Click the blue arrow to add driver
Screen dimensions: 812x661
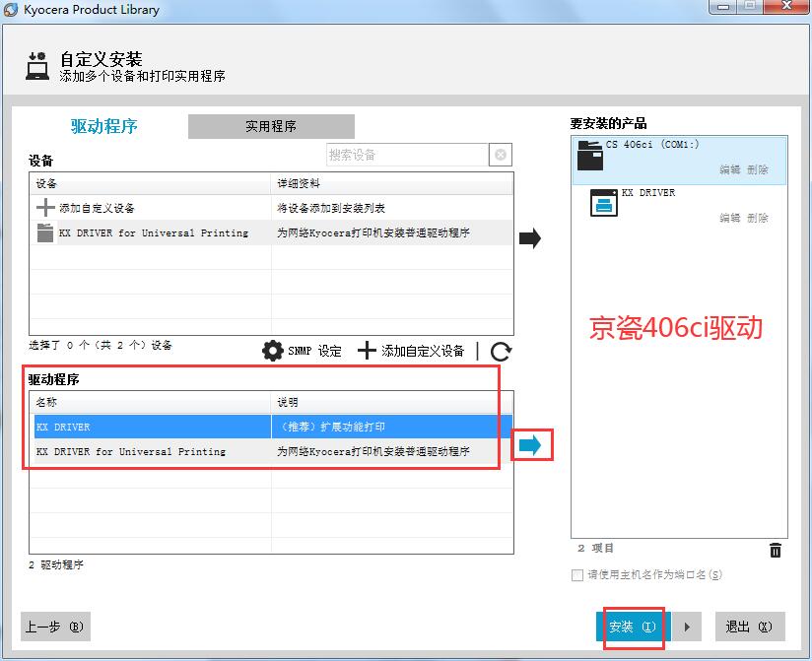click(x=530, y=445)
